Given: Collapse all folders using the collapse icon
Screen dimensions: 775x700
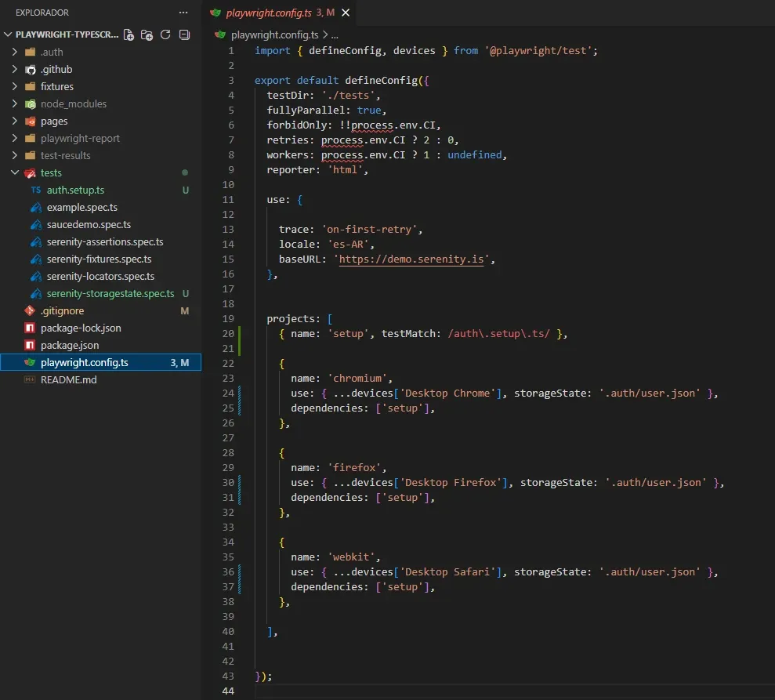Looking at the screenshot, I should pos(183,34).
